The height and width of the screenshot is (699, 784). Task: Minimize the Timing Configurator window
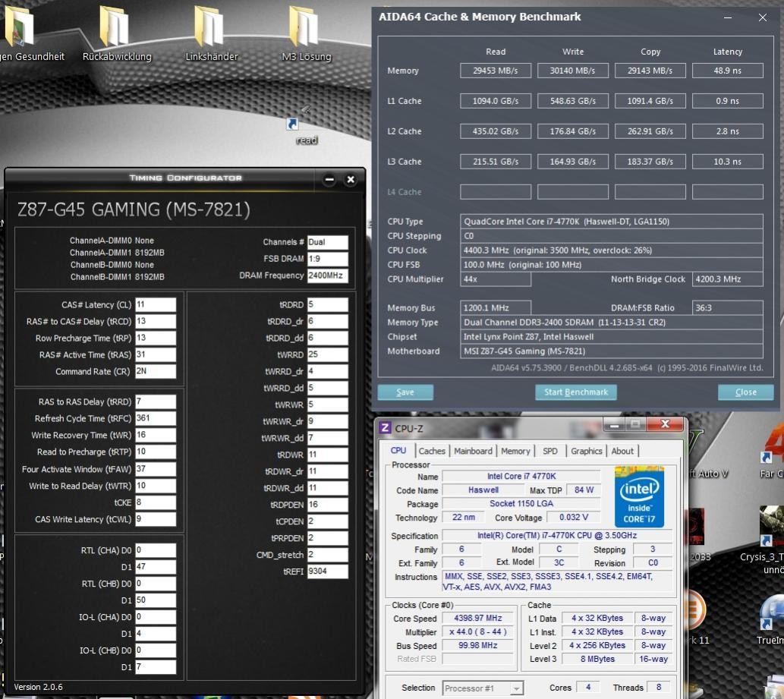(x=329, y=179)
